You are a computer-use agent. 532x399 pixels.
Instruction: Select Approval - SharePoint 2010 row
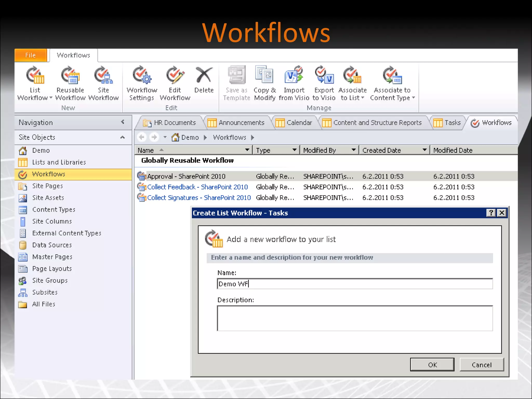(326, 176)
